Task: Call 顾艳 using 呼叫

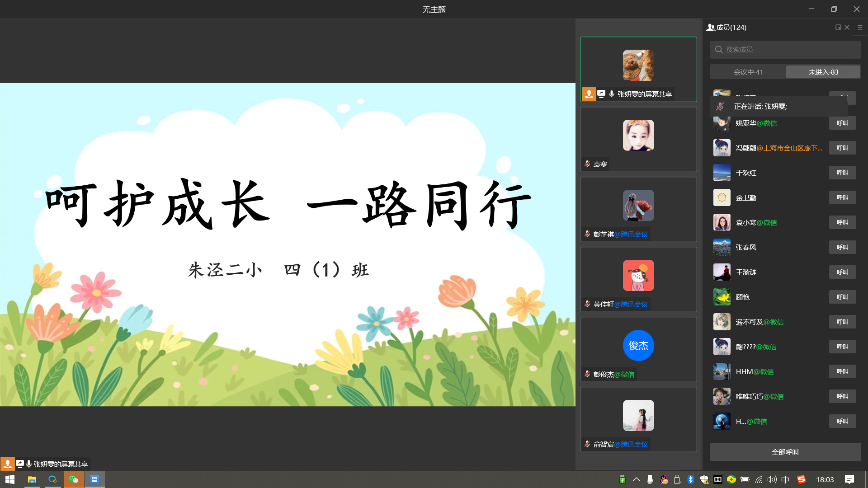Action: point(842,297)
